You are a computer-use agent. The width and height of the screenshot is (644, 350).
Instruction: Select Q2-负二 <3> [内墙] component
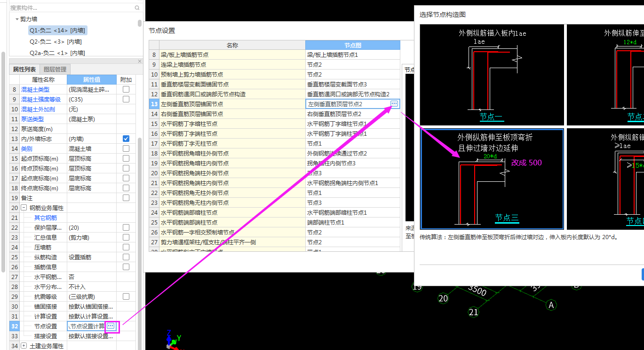click(x=56, y=42)
